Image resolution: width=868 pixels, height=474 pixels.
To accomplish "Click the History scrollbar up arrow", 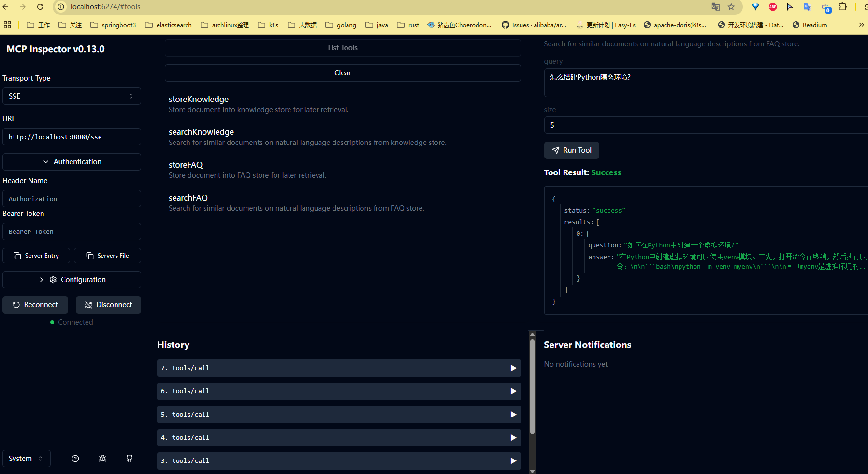I will point(532,334).
